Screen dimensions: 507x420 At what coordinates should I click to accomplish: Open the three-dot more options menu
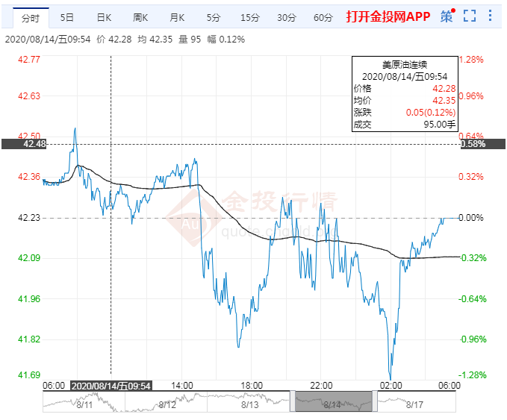click(x=491, y=16)
